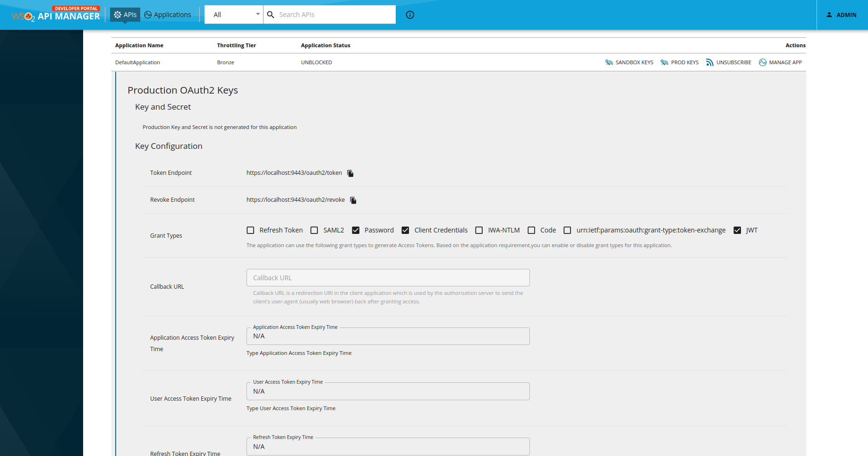
Task: Click the token endpoint URL text
Action: (294, 173)
